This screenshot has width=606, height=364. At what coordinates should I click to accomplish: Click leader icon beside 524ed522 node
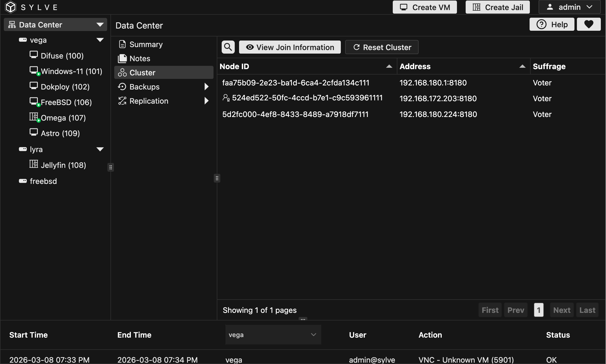pos(226,98)
